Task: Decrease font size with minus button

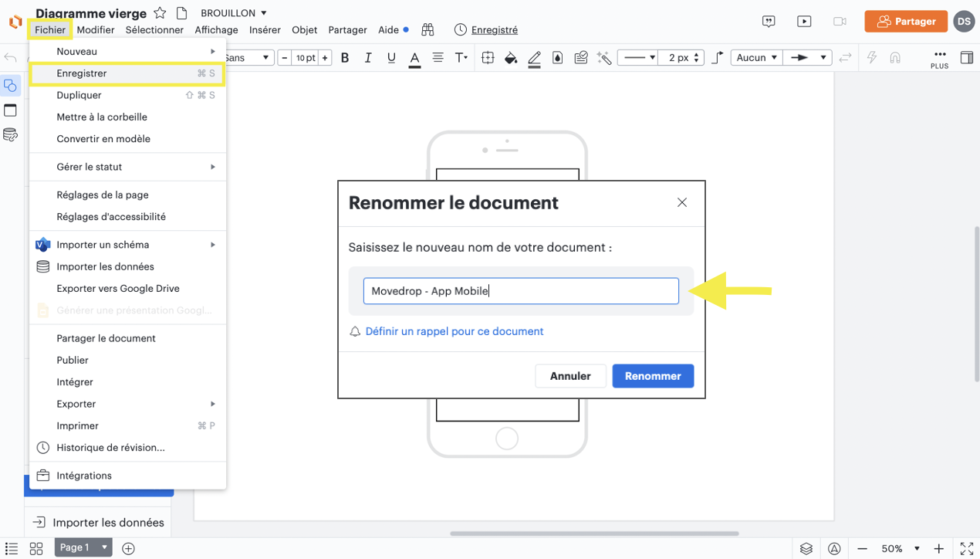Action: tap(285, 58)
